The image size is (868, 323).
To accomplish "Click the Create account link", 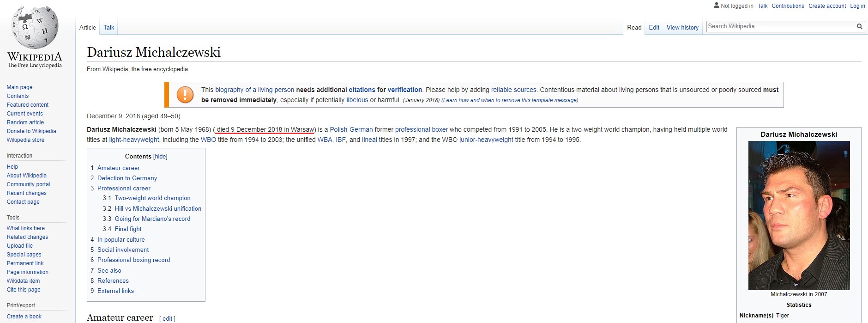I will [827, 6].
